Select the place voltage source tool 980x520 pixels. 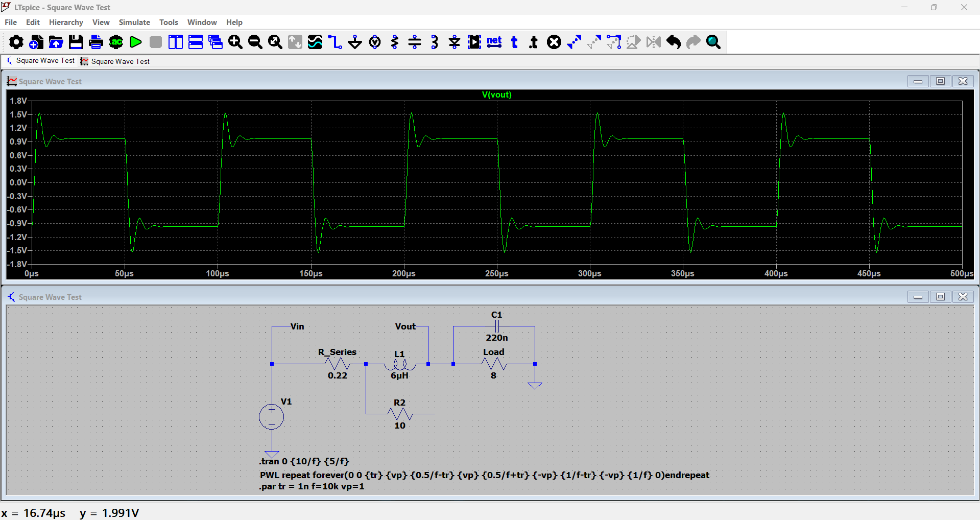[x=375, y=42]
